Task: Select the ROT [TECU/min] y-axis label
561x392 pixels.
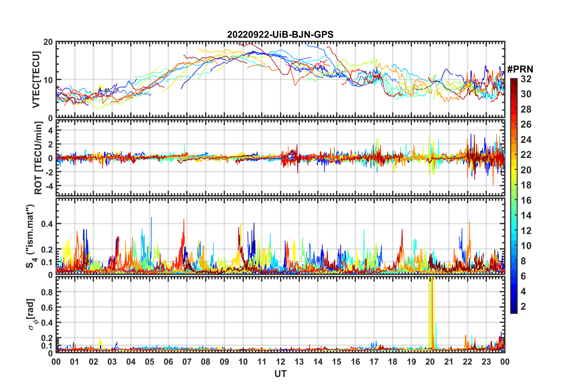Action: coord(38,158)
